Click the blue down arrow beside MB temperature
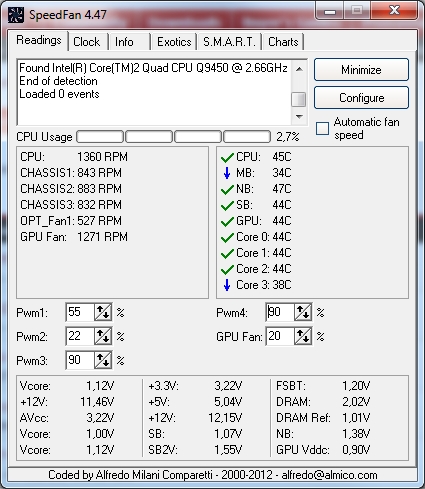Screen dimensions: 425x489 click(227, 173)
